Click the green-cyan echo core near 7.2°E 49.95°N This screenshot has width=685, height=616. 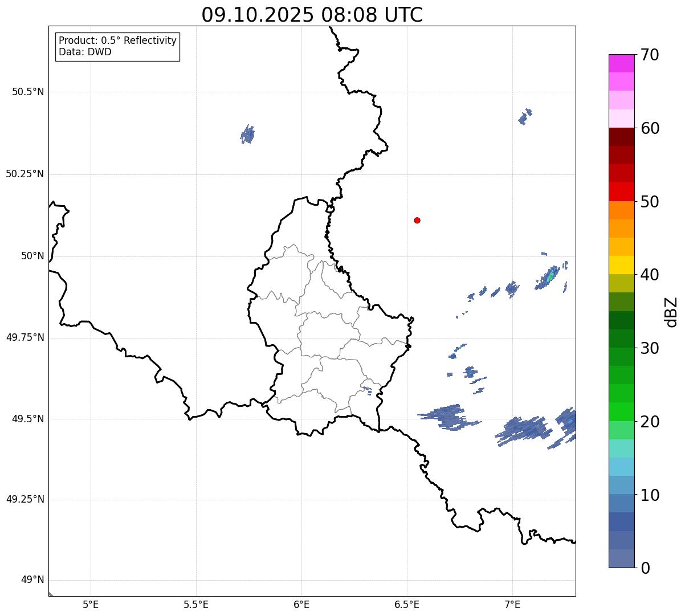pos(550,277)
